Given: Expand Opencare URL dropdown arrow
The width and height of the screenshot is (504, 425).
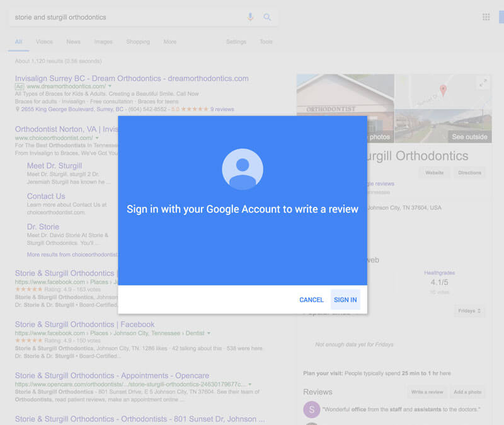Looking at the screenshot, I should [250, 385].
